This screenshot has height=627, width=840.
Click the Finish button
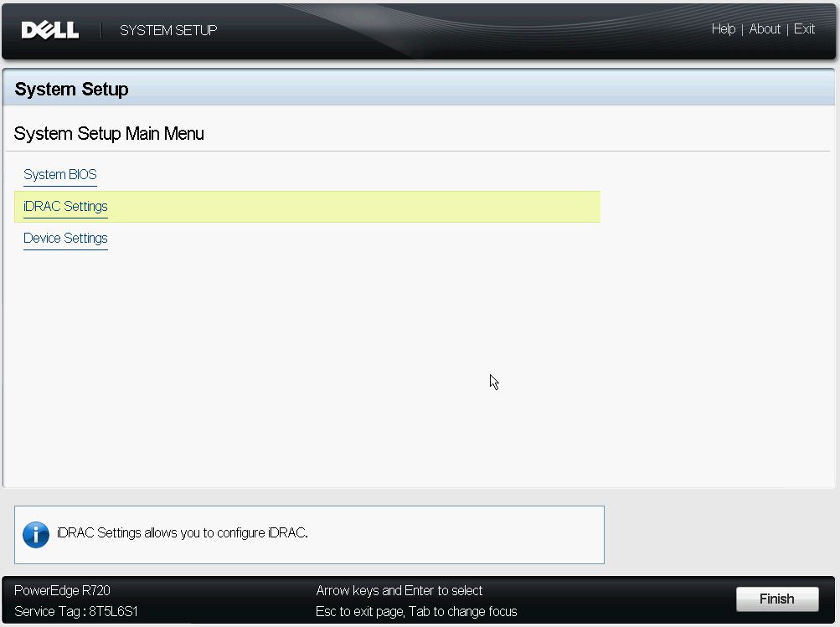coord(777,599)
